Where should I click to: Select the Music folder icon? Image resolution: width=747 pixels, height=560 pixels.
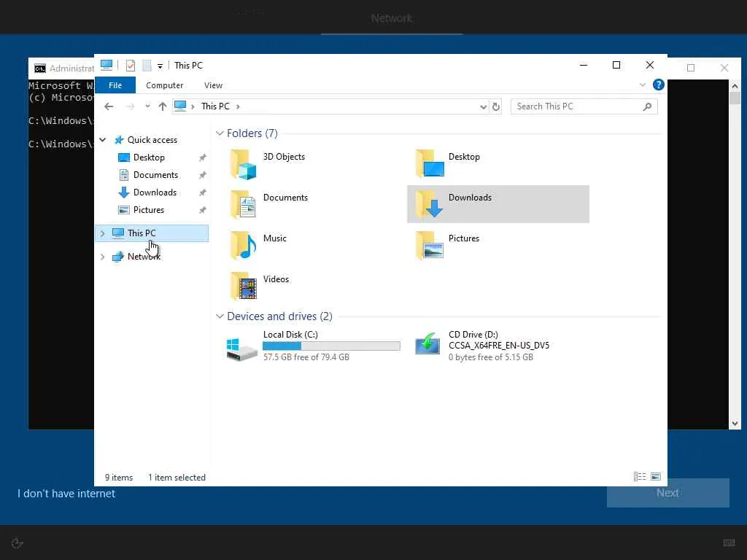(244, 245)
